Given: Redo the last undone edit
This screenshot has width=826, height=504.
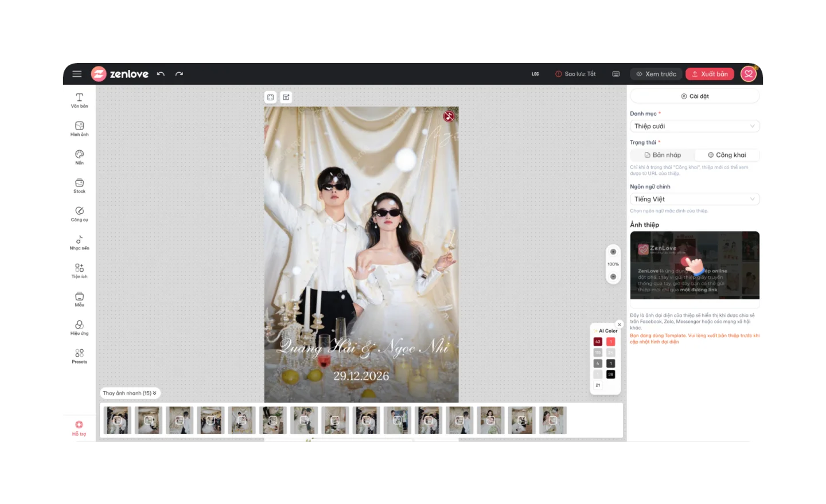Looking at the screenshot, I should (179, 74).
